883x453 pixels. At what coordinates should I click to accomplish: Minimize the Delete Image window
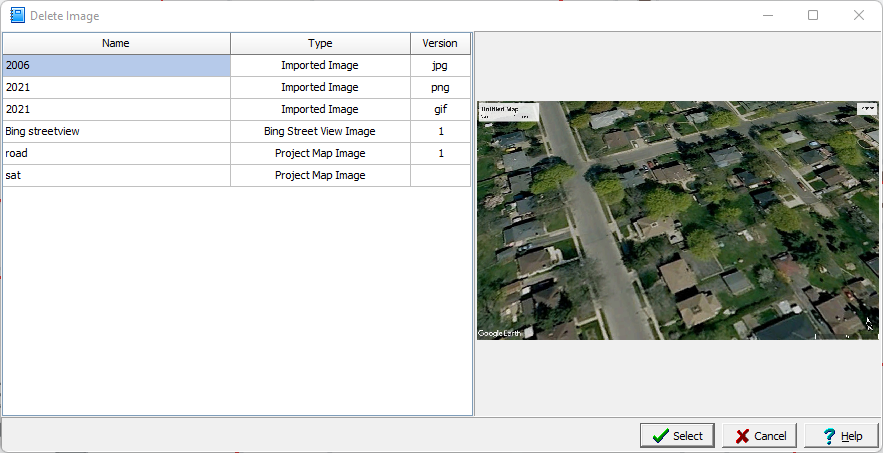point(767,16)
